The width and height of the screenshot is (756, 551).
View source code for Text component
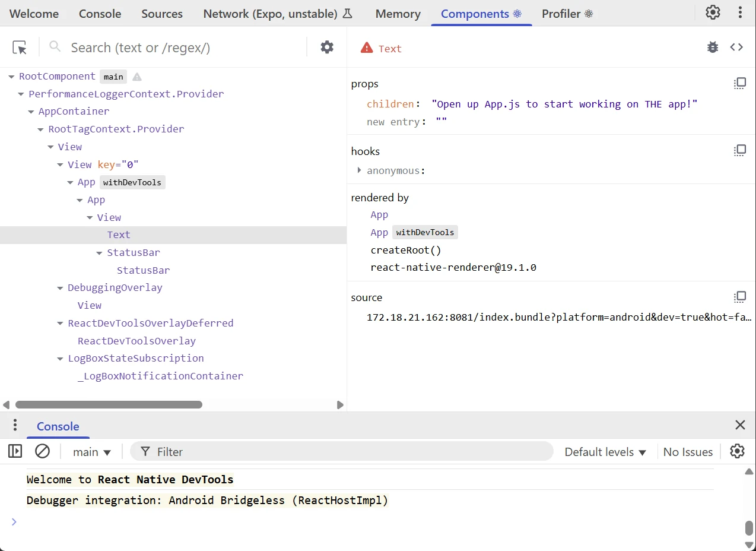coord(736,47)
